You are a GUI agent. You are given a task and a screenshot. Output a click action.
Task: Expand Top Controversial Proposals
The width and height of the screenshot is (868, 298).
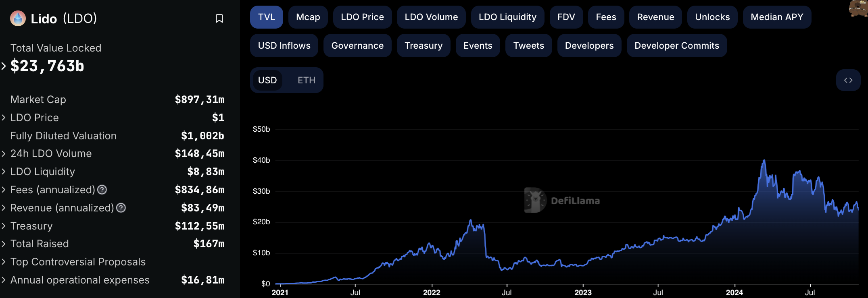(4, 262)
